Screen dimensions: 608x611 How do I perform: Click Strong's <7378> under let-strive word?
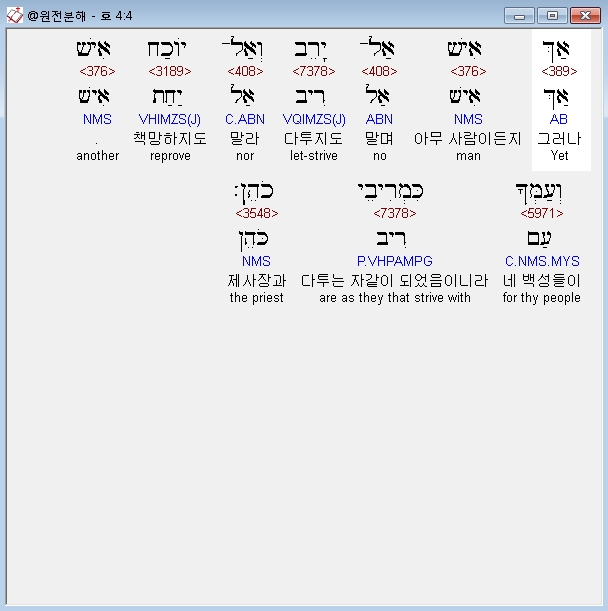(314, 71)
